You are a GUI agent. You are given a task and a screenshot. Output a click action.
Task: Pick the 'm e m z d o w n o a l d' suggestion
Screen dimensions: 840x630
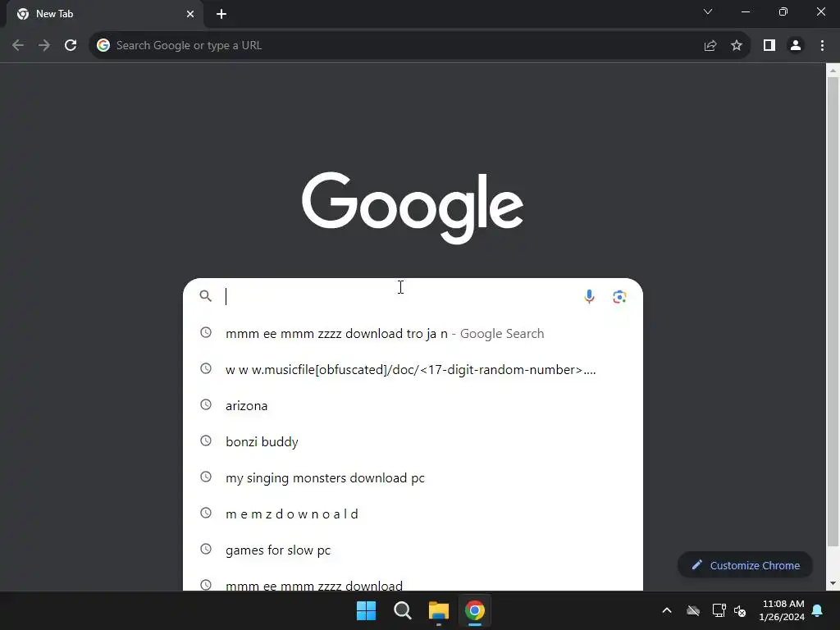point(413,514)
